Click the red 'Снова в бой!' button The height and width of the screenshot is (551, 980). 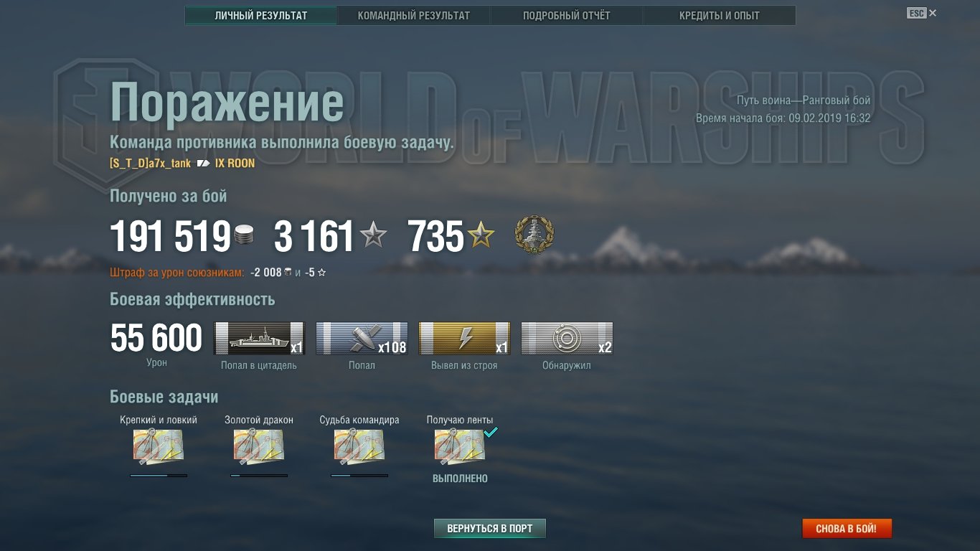(847, 529)
